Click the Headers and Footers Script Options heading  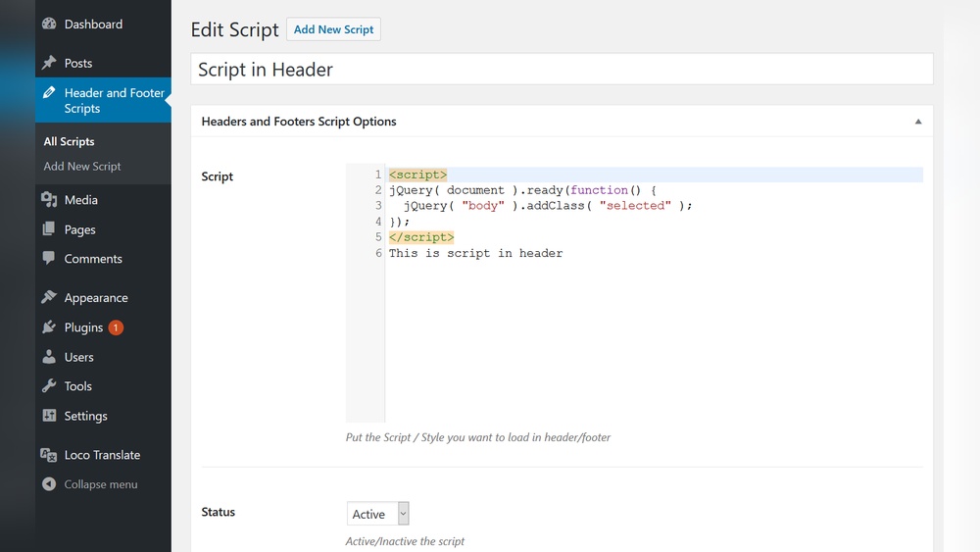point(299,122)
